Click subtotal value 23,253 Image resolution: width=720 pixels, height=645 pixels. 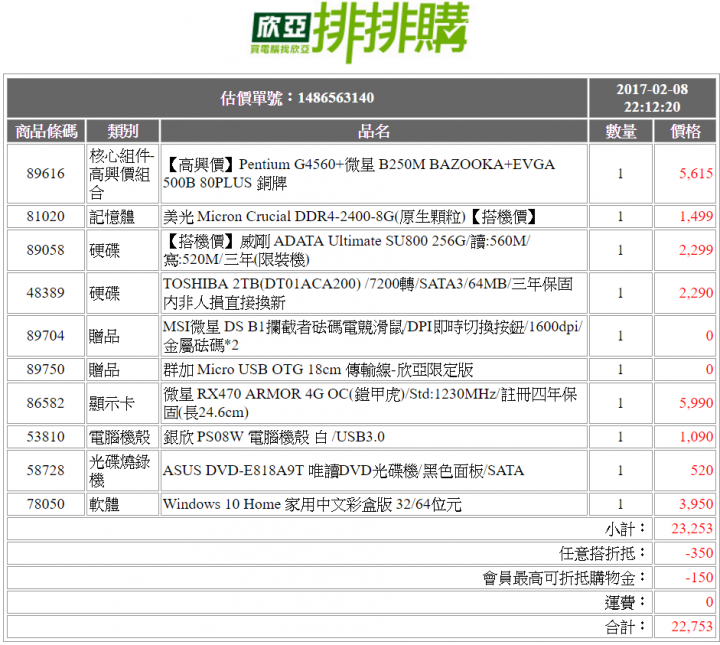[692, 528]
